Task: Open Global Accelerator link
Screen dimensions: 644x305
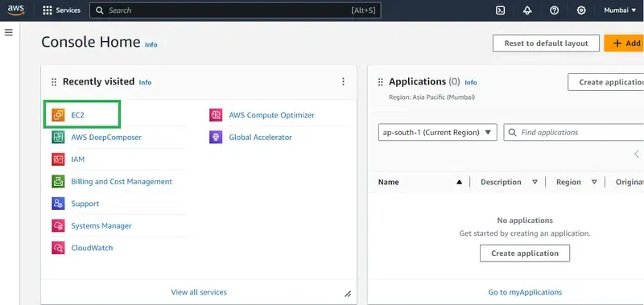Action: tap(260, 138)
